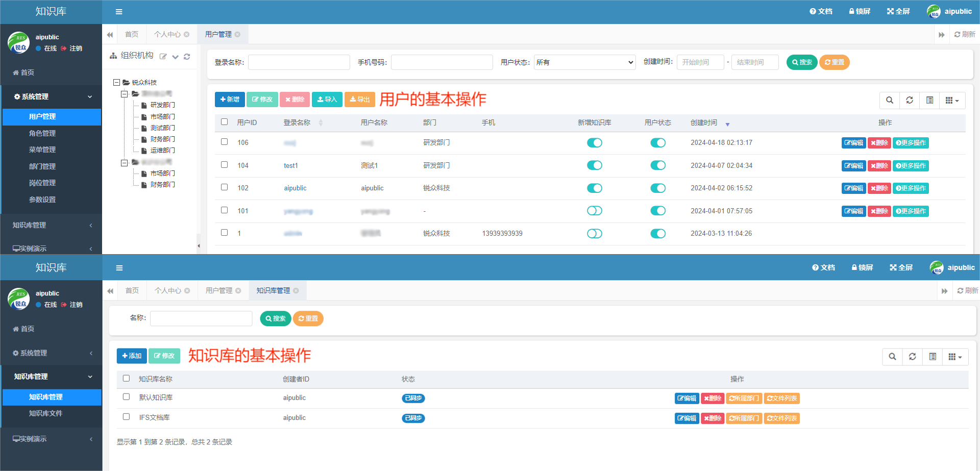This screenshot has width=980, height=471.
Task: Close the 用户管理 tab in upper window
Action: coord(237,34)
